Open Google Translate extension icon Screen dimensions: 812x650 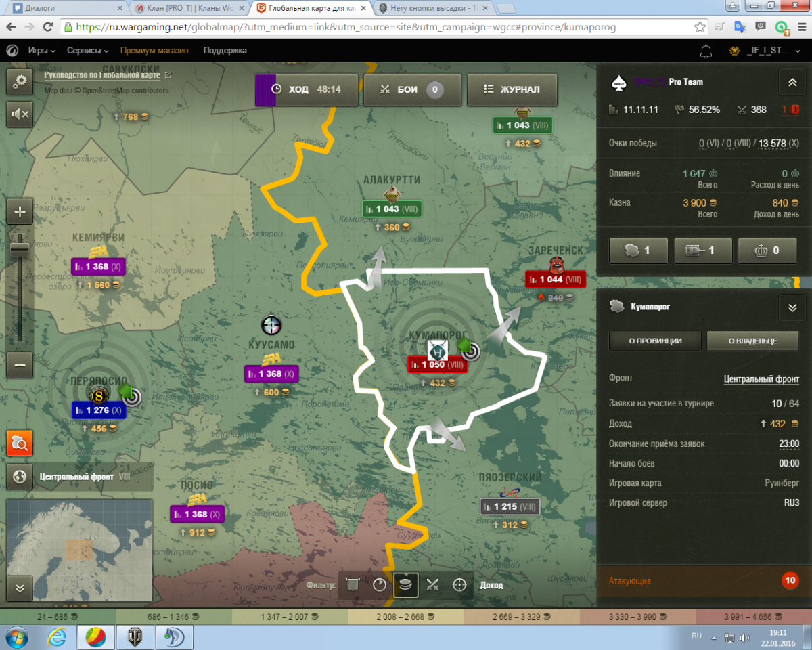coord(740,28)
